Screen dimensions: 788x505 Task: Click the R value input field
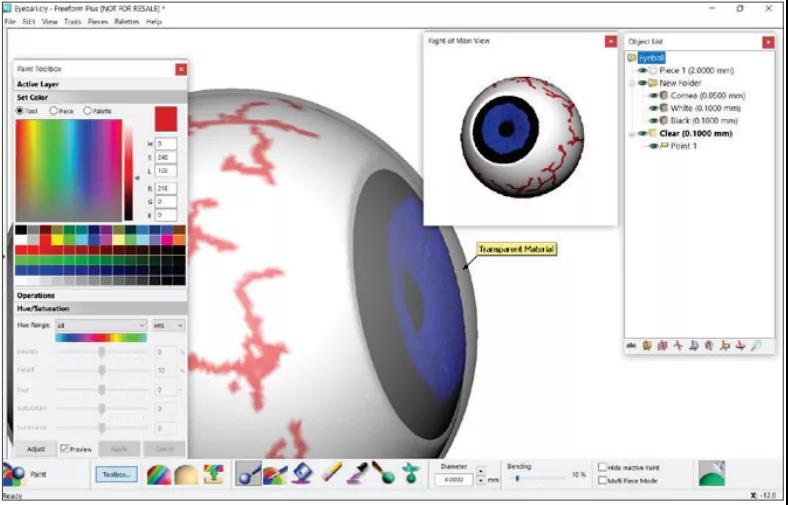(166, 188)
